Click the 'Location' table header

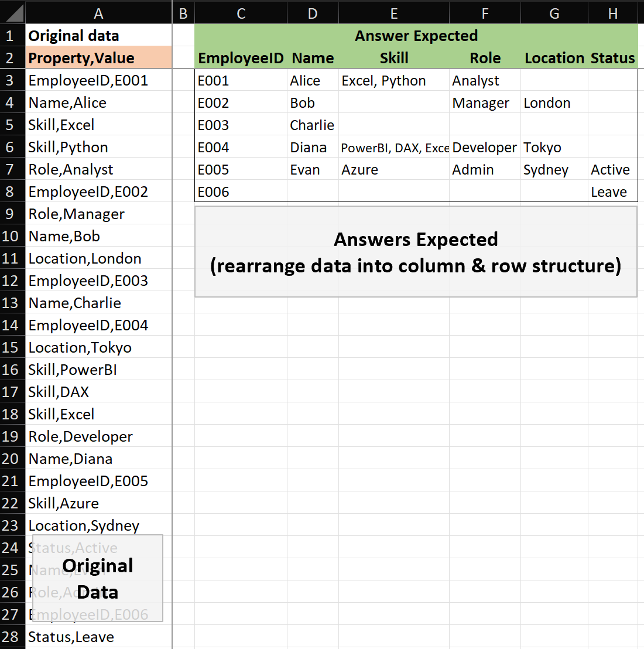(554, 57)
